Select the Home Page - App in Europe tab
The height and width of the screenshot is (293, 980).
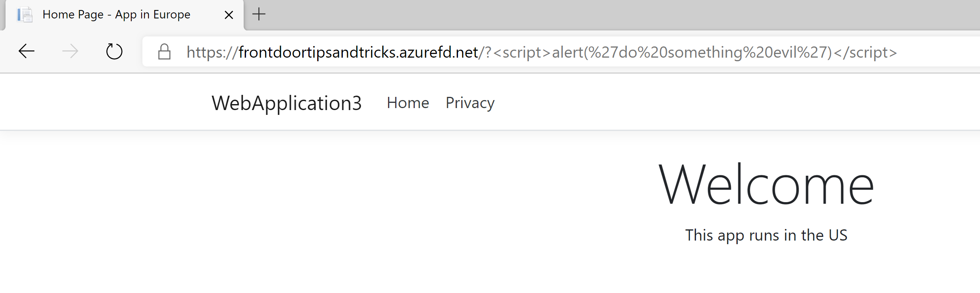click(124, 15)
